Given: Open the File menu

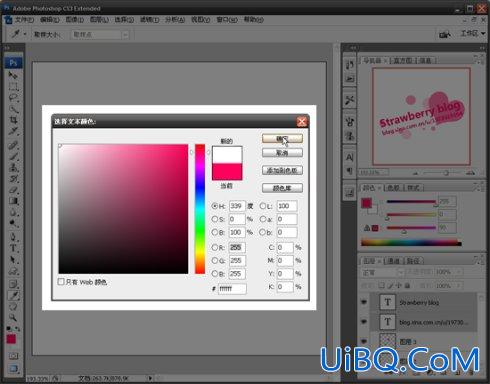Looking at the screenshot, I should point(24,20).
